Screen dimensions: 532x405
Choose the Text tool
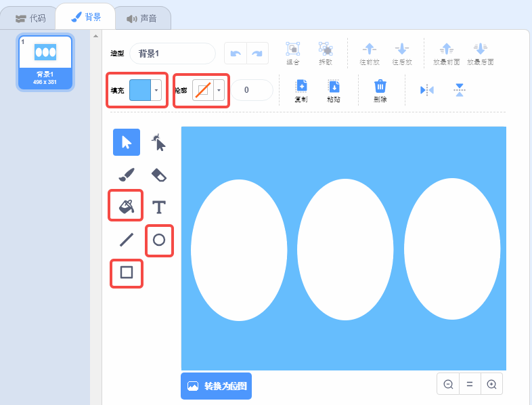pos(159,207)
